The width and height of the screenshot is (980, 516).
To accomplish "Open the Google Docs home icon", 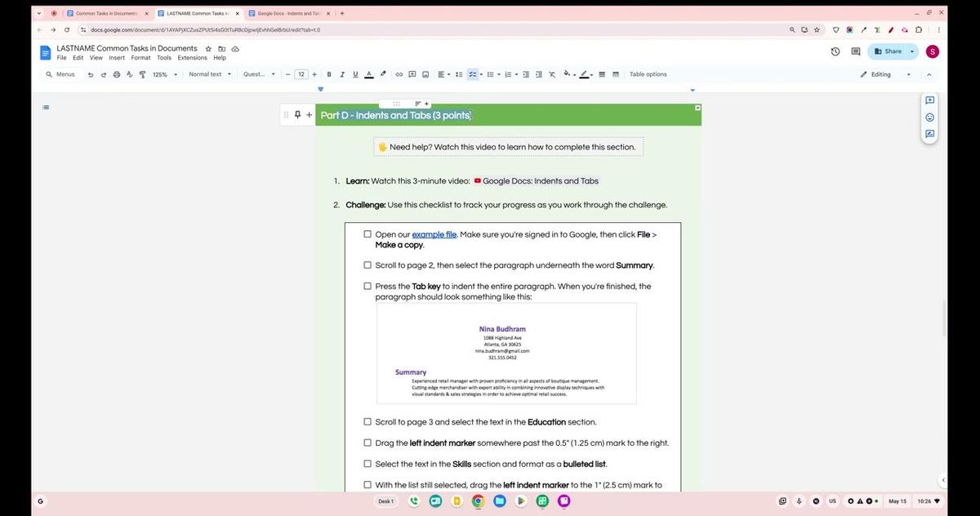I will (x=46, y=52).
